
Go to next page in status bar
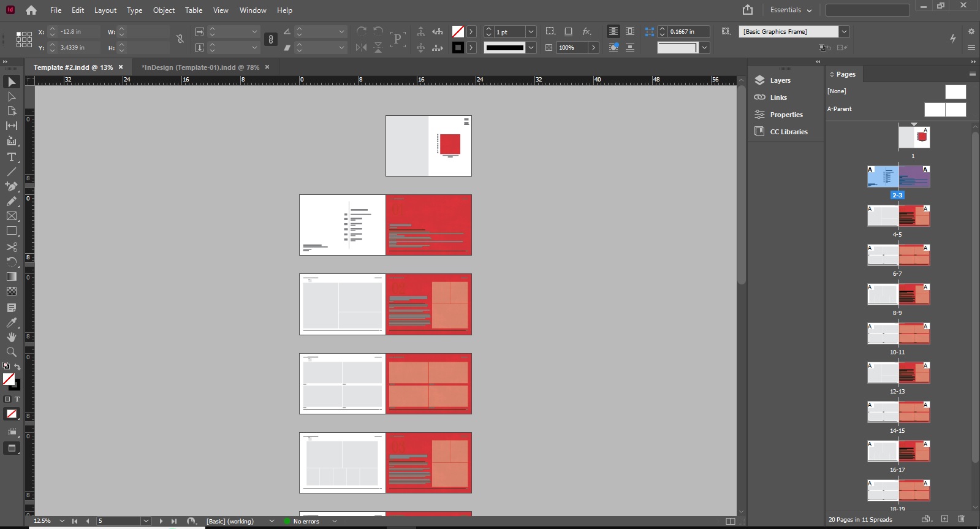pos(161,521)
